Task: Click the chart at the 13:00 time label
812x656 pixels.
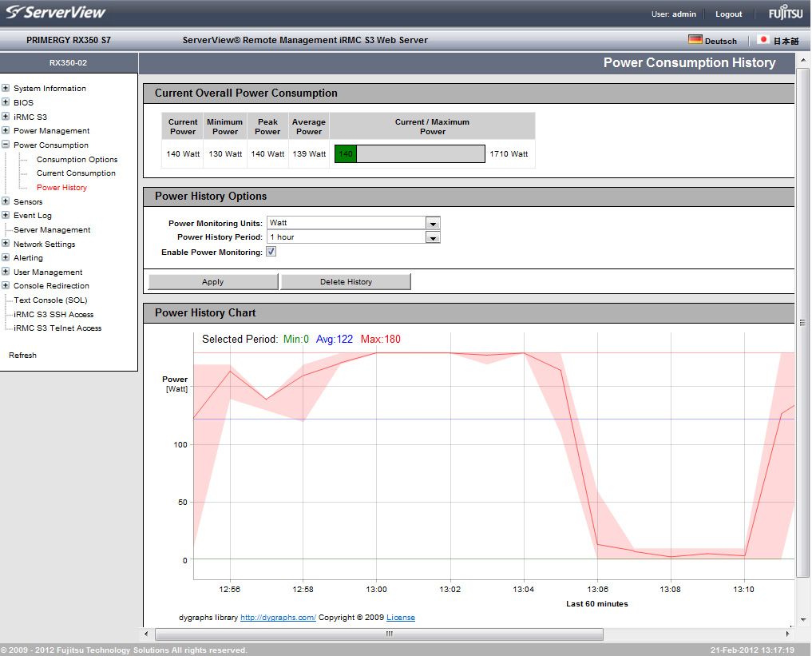Action: tap(377, 589)
